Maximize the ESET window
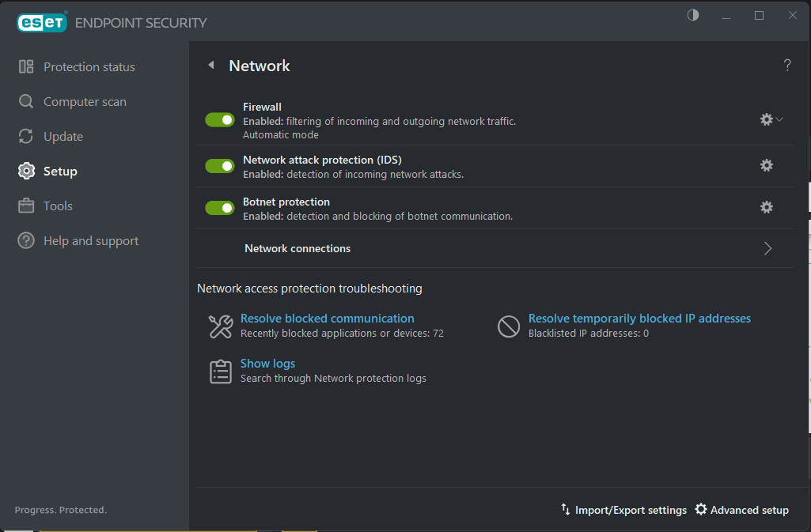Screen dimensions: 811x532 (x=759, y=16)
